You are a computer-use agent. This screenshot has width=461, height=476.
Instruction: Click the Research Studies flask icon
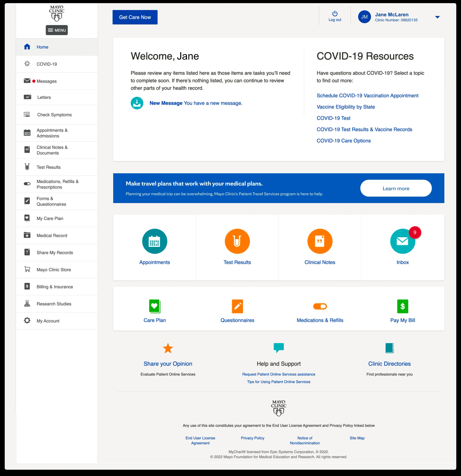point(27,303)
